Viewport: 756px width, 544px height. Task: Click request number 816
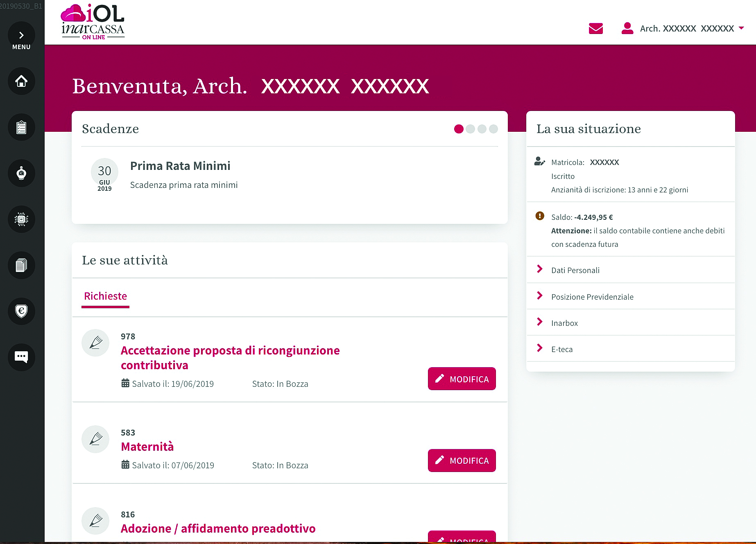click(128, 515)
